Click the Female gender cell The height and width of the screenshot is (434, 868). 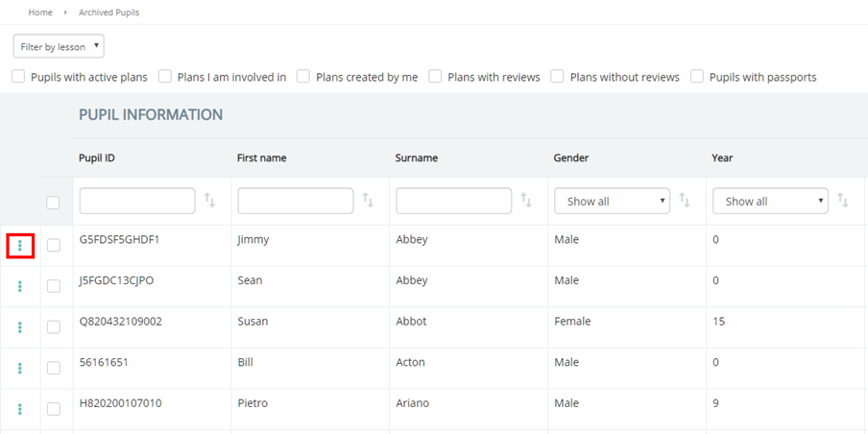coord(572,322)
